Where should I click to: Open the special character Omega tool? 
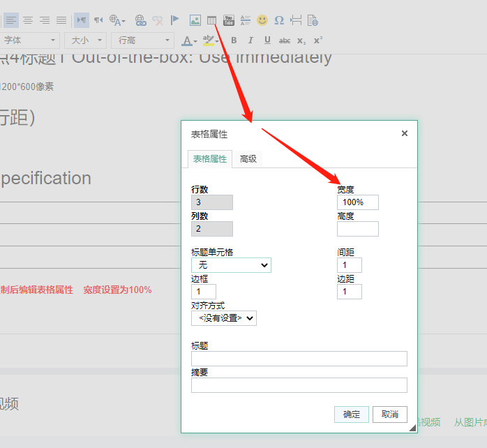coord(279,20)
